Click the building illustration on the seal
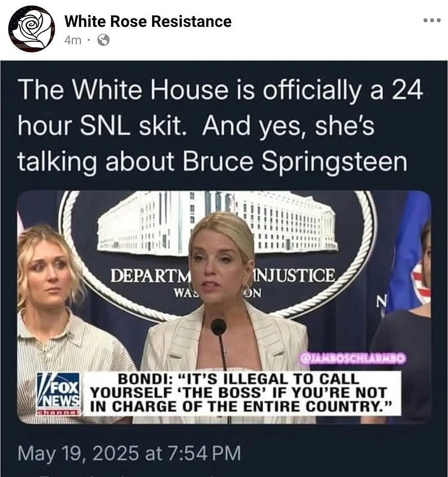 [218, 222]
